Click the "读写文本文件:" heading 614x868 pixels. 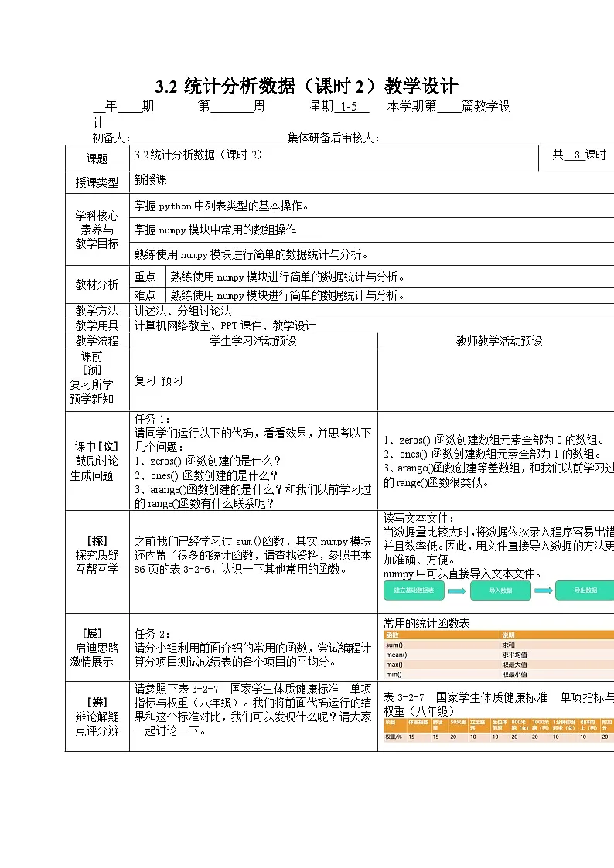coord(419,518)
